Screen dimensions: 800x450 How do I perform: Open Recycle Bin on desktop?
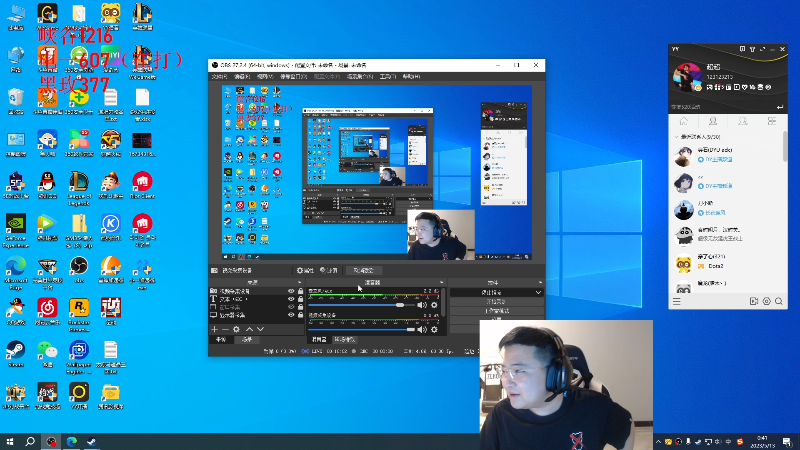(16, 101)
